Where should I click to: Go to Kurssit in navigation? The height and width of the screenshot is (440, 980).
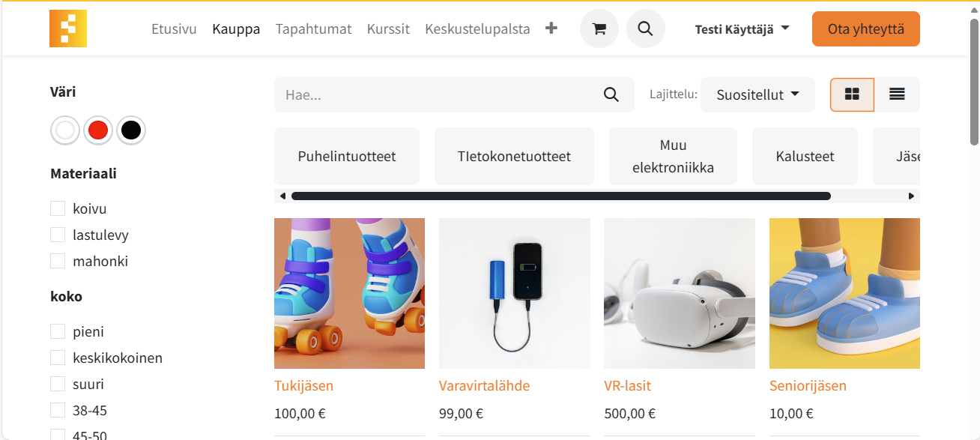[388, 29]
